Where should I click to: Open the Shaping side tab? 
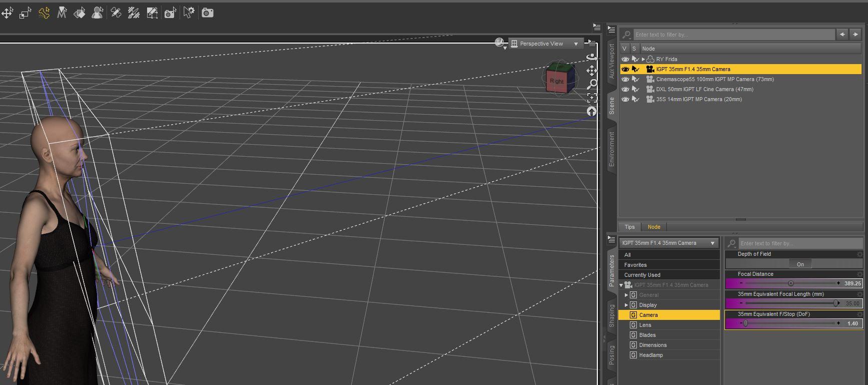611,316
